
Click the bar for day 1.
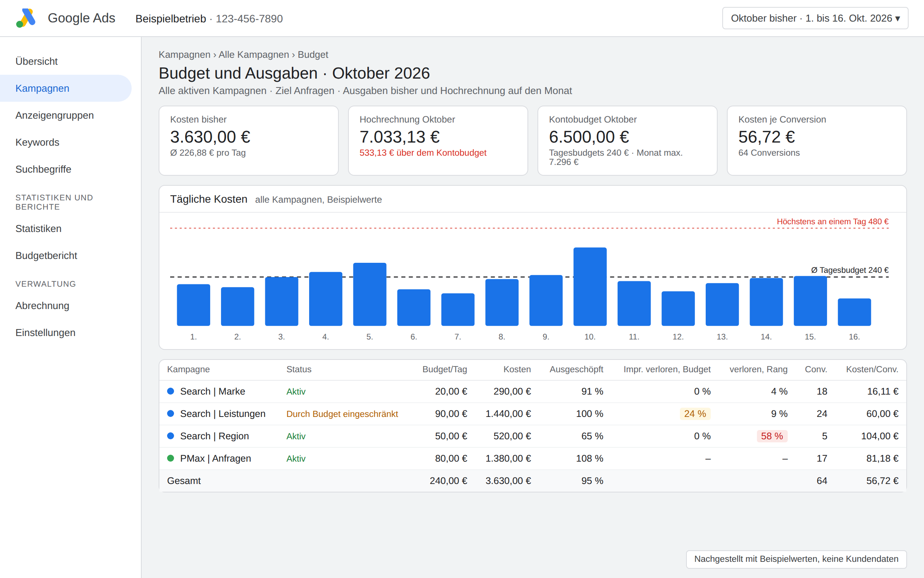click(x=193, y=305)
